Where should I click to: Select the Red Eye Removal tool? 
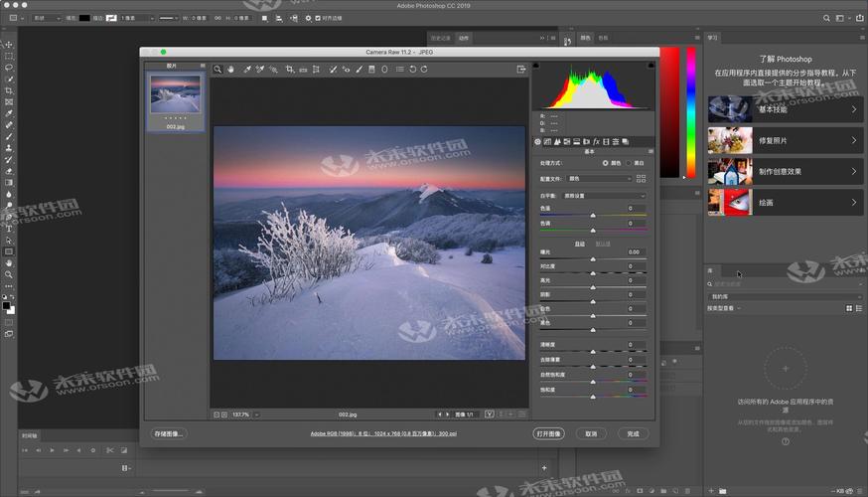click(346, 70)
